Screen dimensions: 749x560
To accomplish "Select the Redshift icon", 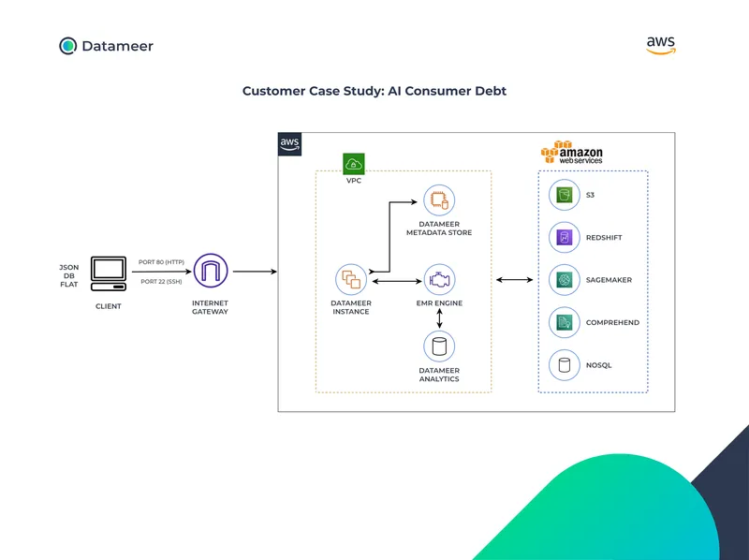I will (565, 238).
